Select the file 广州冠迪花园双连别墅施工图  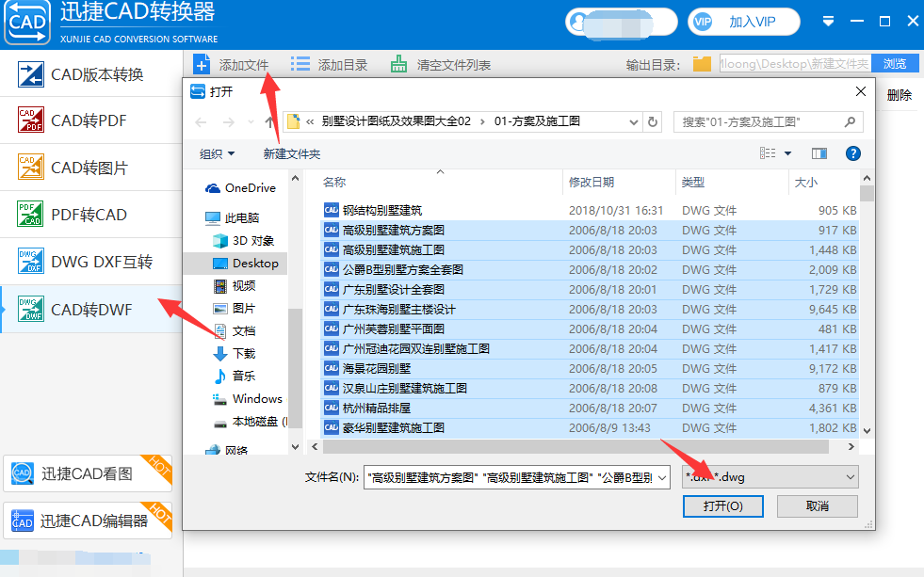pos(590,348)
